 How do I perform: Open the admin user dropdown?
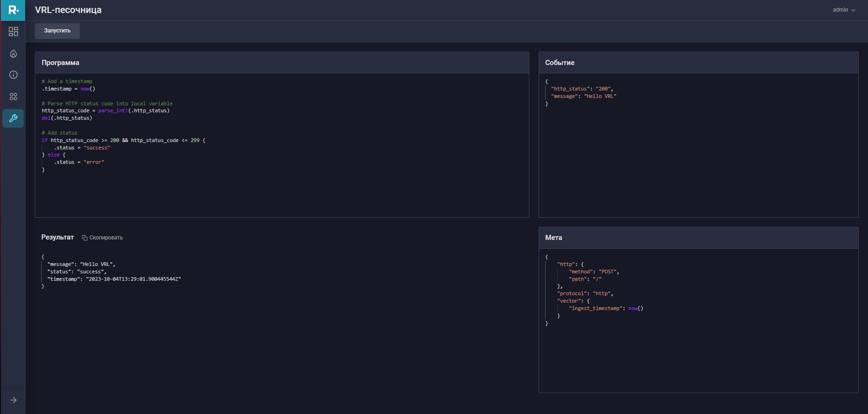[840, 10]
